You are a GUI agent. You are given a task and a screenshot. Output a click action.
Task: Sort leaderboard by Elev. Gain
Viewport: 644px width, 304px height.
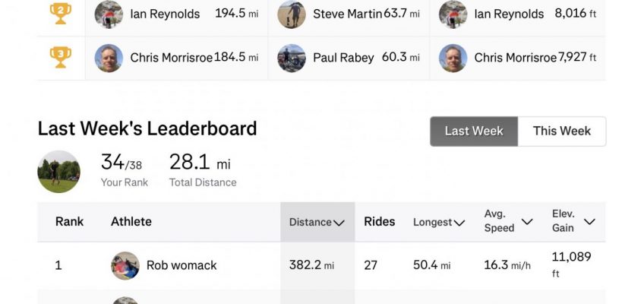573,221
